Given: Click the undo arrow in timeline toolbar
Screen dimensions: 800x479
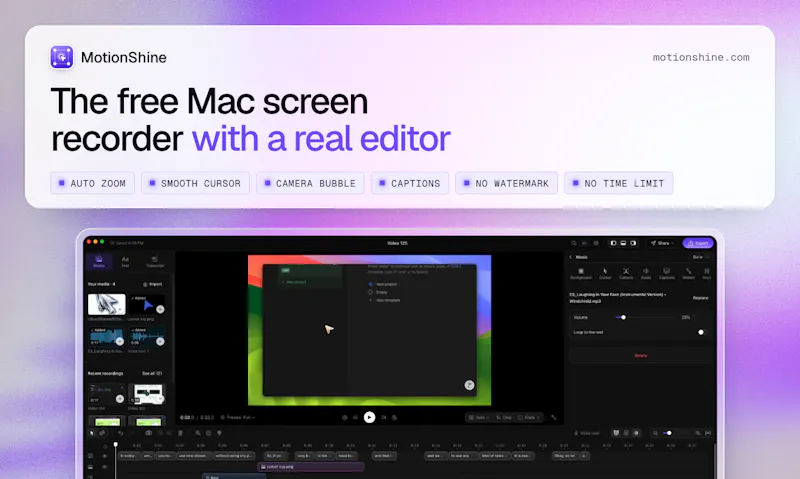Looking at the screenshot, I should (x=121, y=433).
